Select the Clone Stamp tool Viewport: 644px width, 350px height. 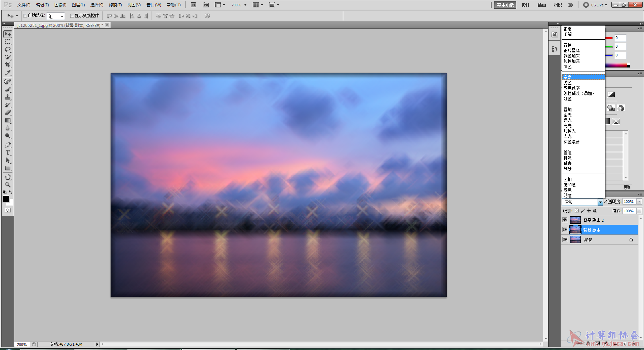coord(8,97)
